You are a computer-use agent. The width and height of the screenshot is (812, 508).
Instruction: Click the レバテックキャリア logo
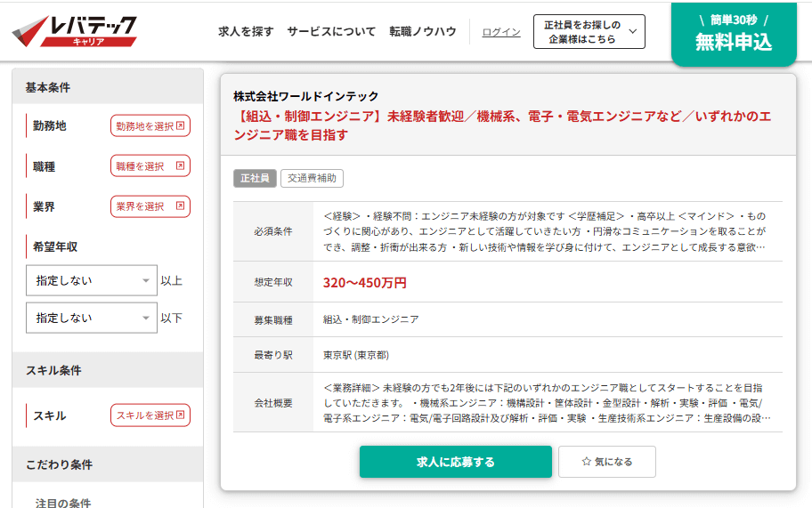click(75, 31)
